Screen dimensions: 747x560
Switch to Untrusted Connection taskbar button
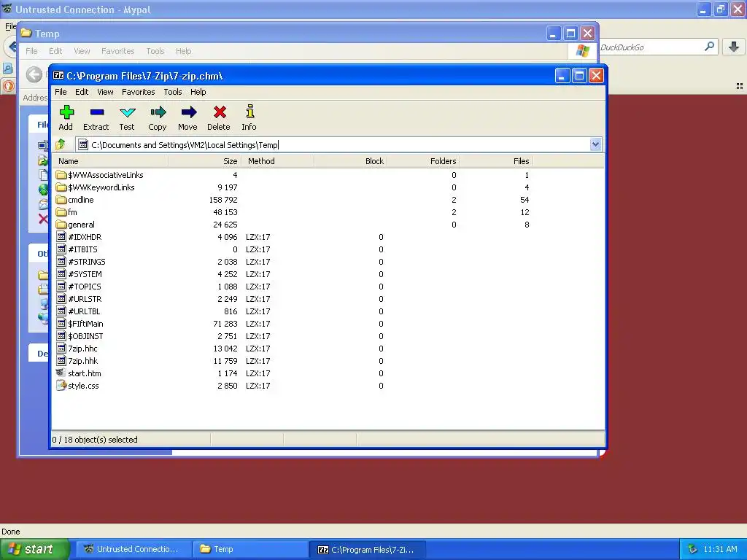pos(134,550)
